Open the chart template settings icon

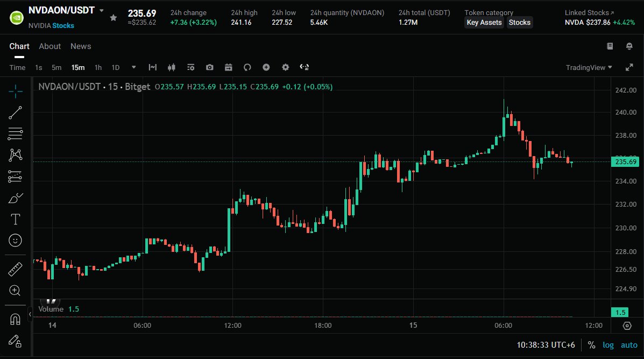(190, 67)
